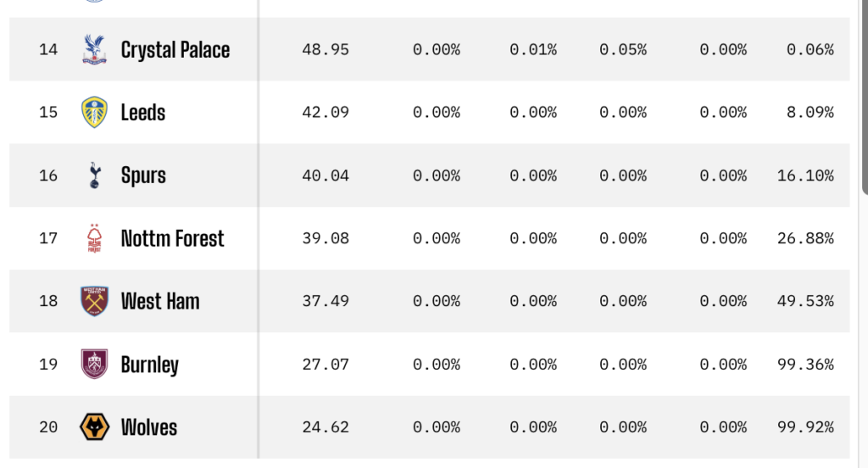868x468 pixels.
Task: Click the Nottm Forest tree crest
Action: pyautogui.click(x=94, y=238)
